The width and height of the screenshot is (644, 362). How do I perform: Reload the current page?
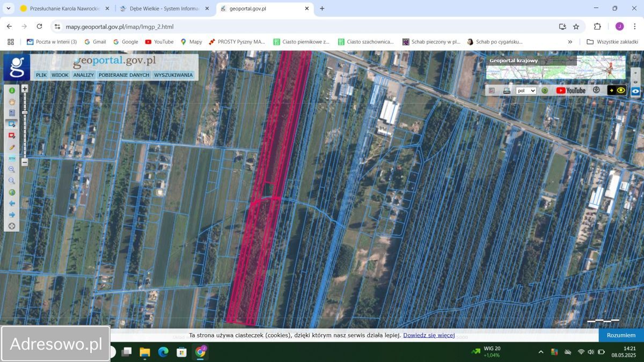click(39, 26)
